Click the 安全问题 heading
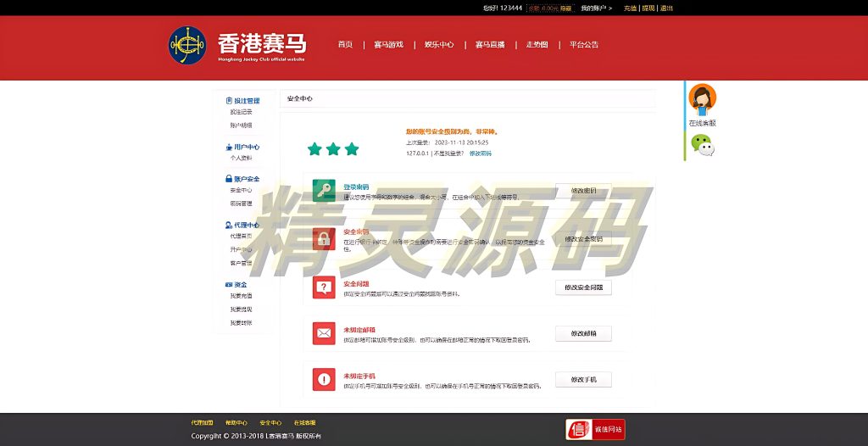868x446 pixels. tap(356, 284)
